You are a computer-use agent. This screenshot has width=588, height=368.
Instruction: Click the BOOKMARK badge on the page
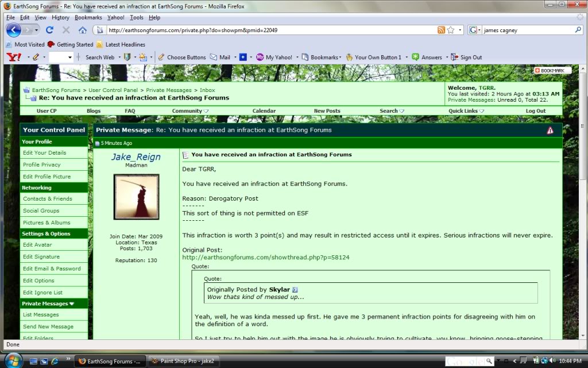(552, 70)
